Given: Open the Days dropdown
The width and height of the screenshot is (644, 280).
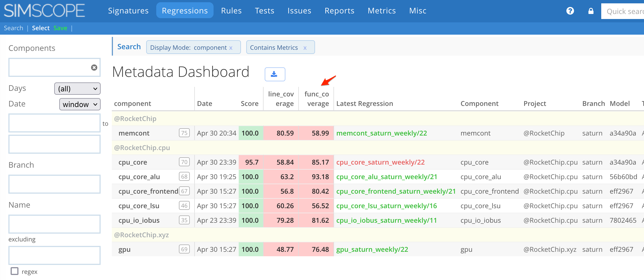Looking at the screenshot, I should (77, 89).
